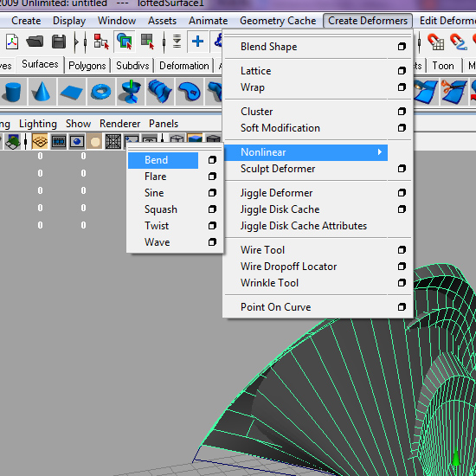The height and width of the screenshot is (476, 476).
Task: Open the Window menu
Action: point(117,21)
